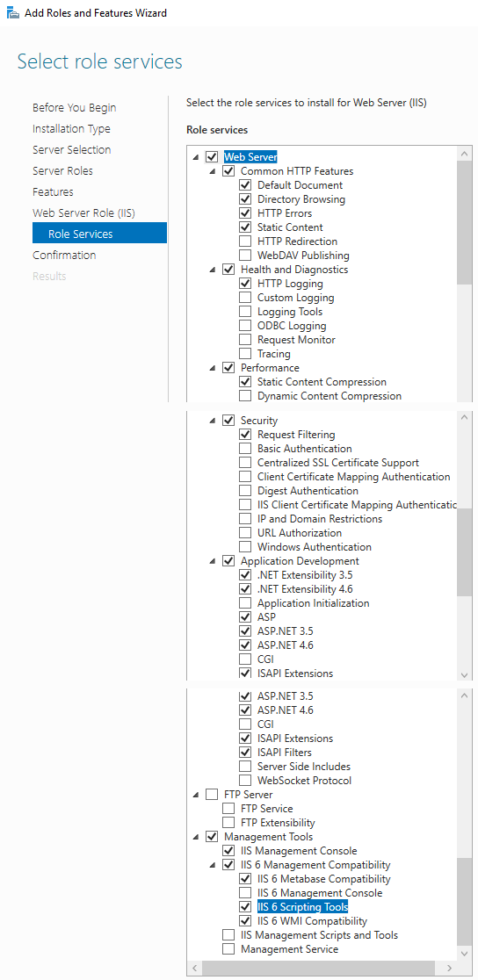Click the horizontal scrollbar right arrow
The width and height of the screenshot is (478, 980).
coord(451,968)
